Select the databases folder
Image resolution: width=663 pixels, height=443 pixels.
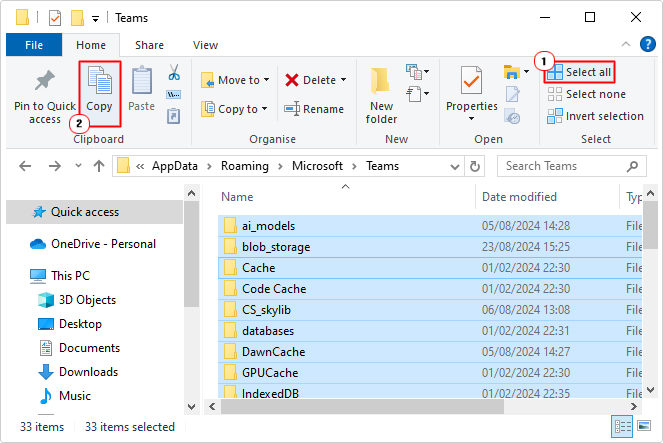click(x=430, y=331)
